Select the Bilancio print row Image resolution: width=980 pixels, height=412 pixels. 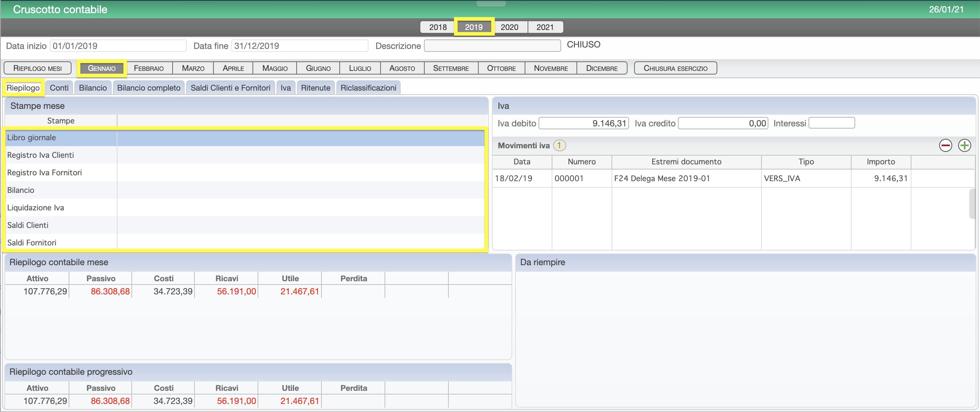click(246, 190)
